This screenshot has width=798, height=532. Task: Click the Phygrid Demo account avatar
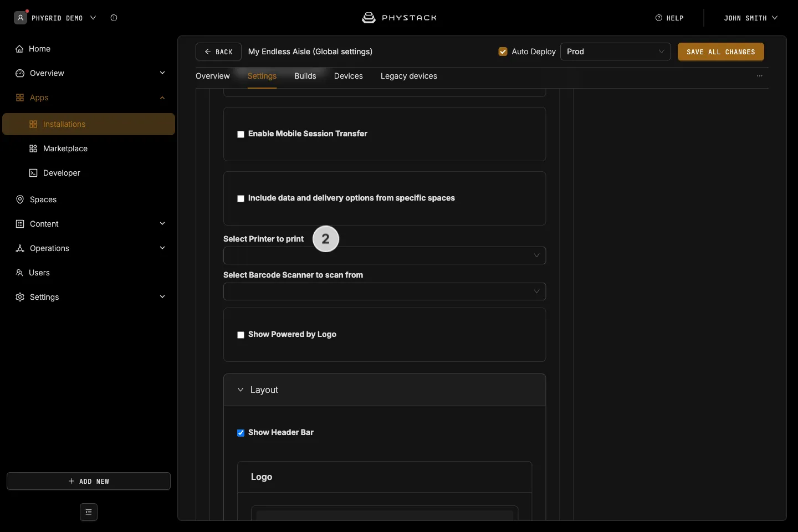[21, 18]
